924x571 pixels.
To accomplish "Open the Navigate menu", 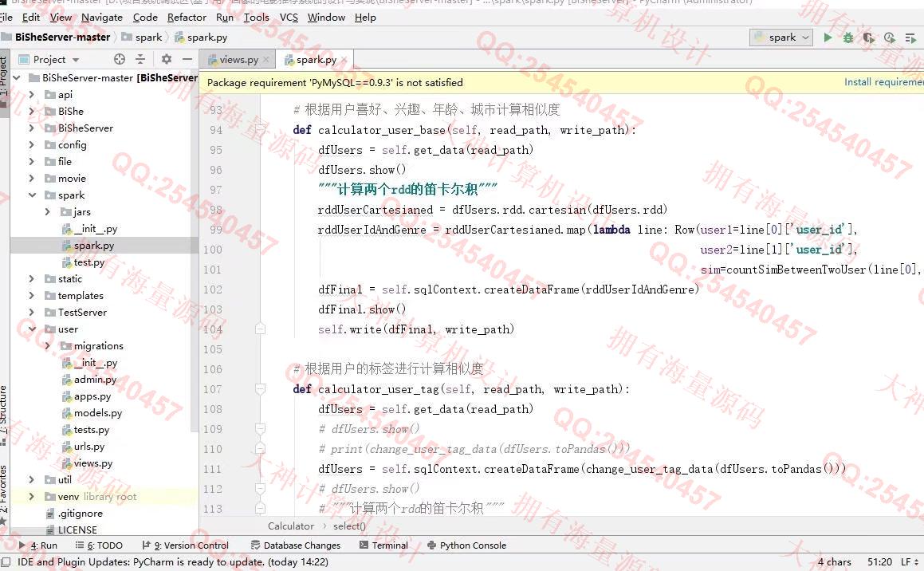I will click(x=102, y=17).
